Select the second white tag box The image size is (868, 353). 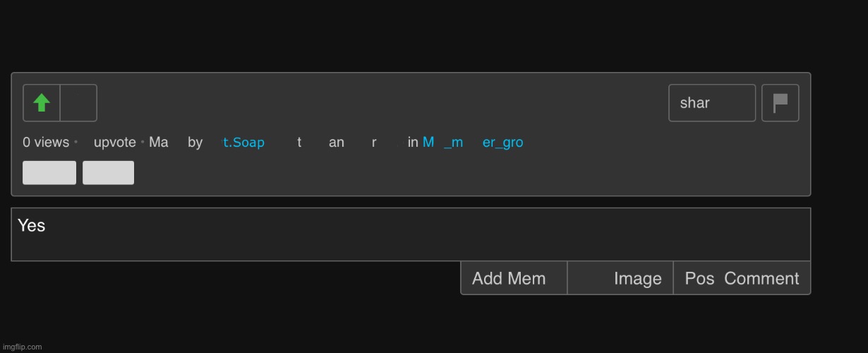click(x=108, y=173)
